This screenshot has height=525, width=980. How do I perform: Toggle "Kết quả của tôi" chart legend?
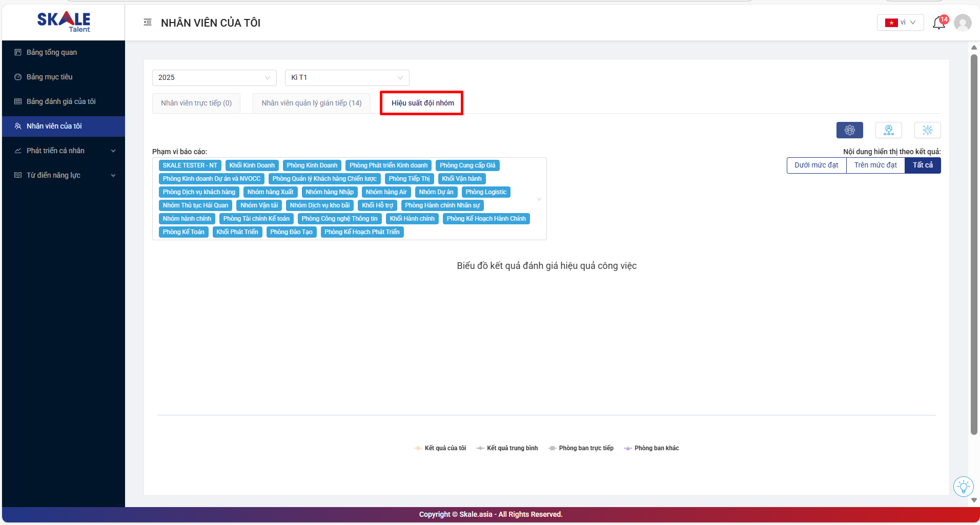pos(440,448)
